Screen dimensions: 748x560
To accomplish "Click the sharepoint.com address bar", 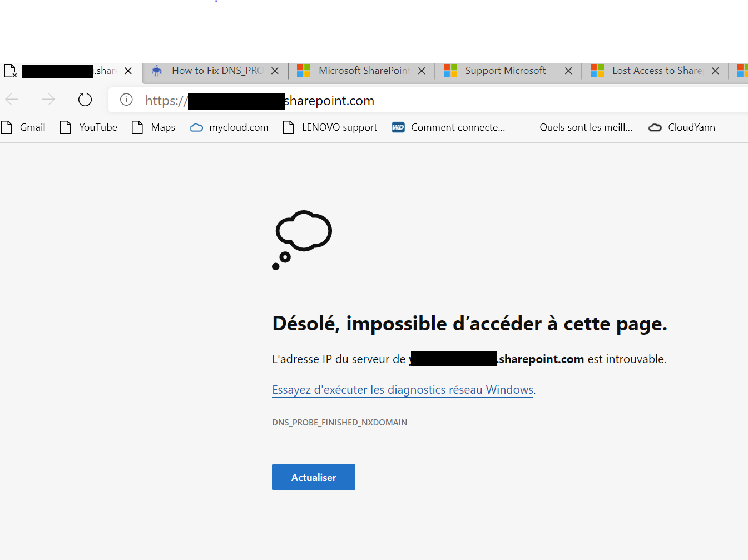I will tap(428, 100).
